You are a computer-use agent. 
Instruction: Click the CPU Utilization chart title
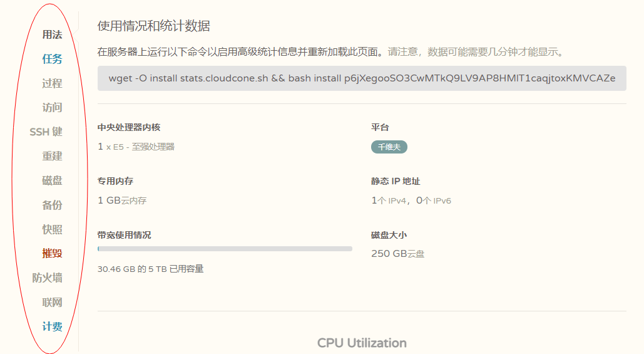[x=362, y=343]
